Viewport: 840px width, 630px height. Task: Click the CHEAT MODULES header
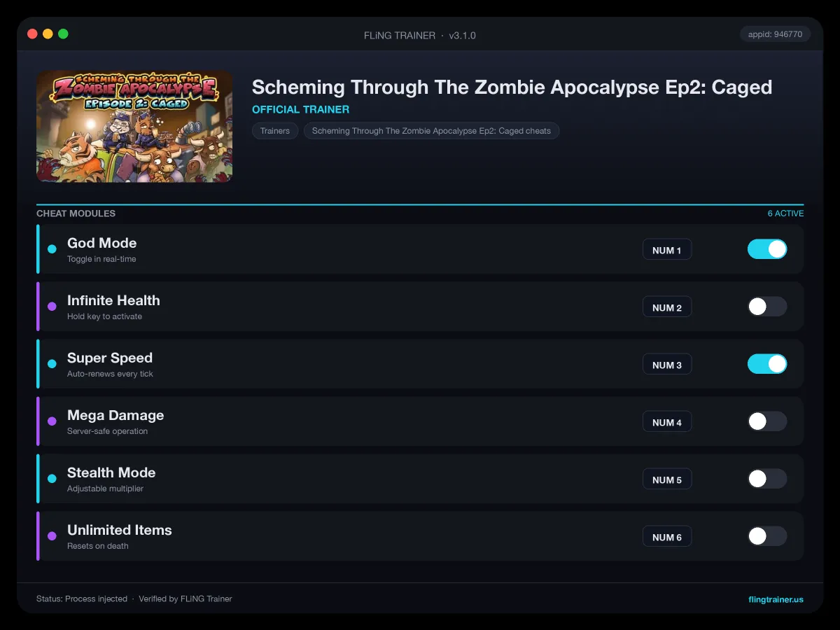76,213
